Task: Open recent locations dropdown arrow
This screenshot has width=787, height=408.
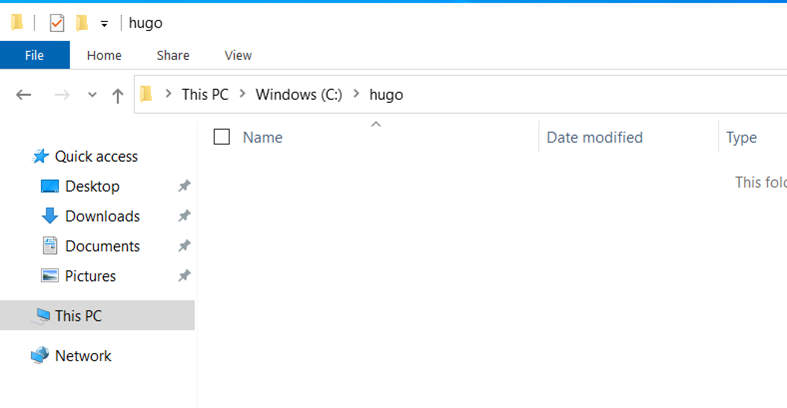Action: coord(92,95)
